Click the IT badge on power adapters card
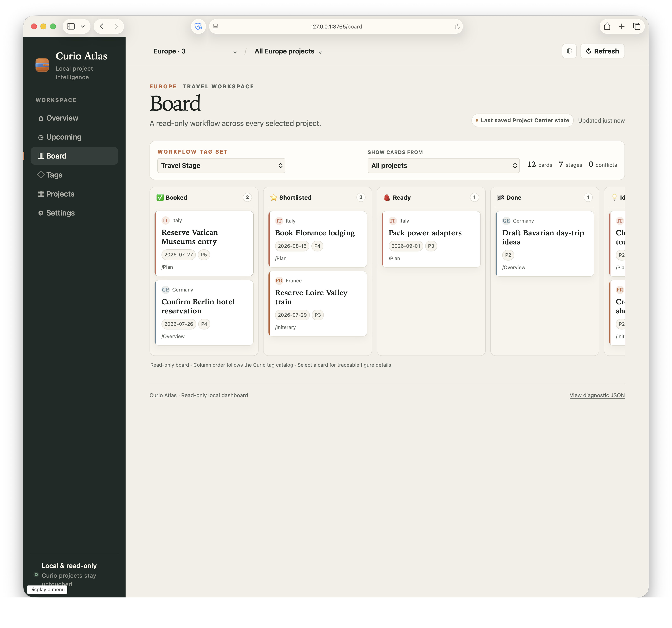 coord(392,221)
